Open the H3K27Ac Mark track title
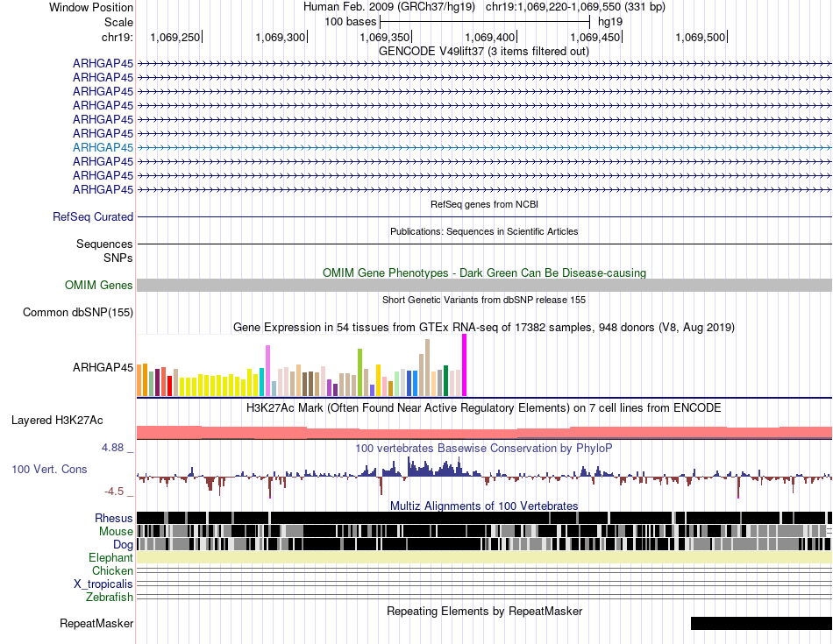Viewport: 833px width, 644px height. (x=484, y=408)
